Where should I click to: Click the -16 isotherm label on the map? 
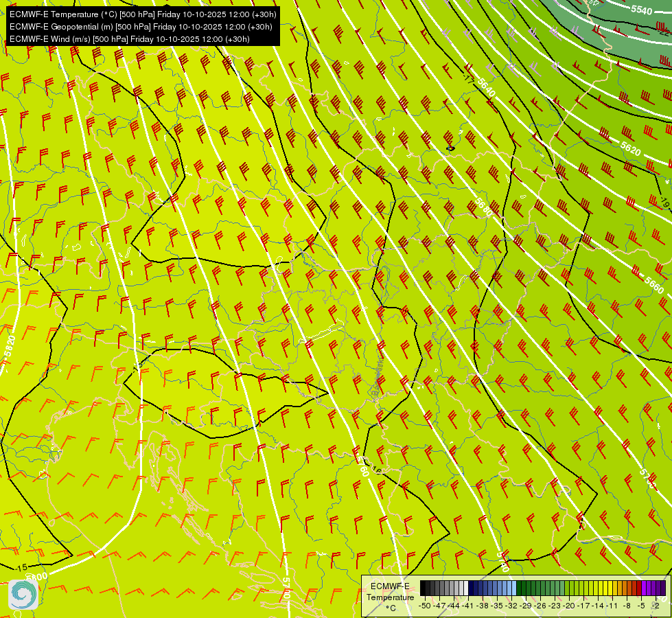pyautogui.click(x=376, y=470)
